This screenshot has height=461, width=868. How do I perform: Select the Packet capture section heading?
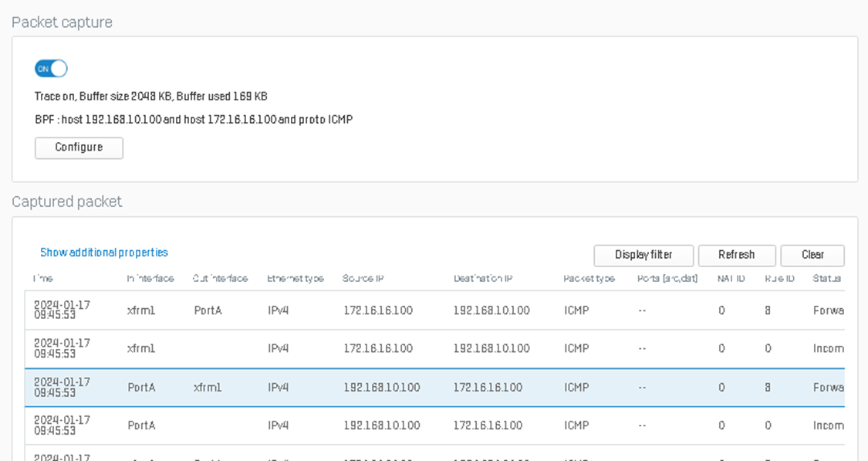(62, 22)
